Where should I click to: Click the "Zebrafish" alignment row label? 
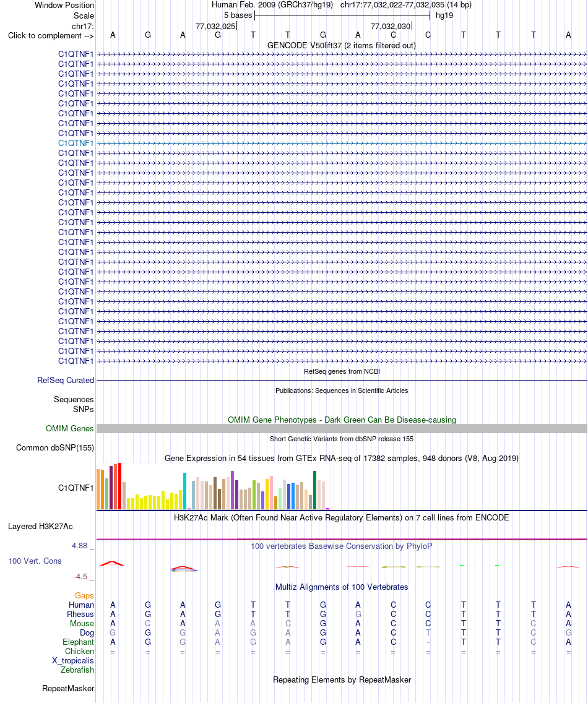coord(77,670)
